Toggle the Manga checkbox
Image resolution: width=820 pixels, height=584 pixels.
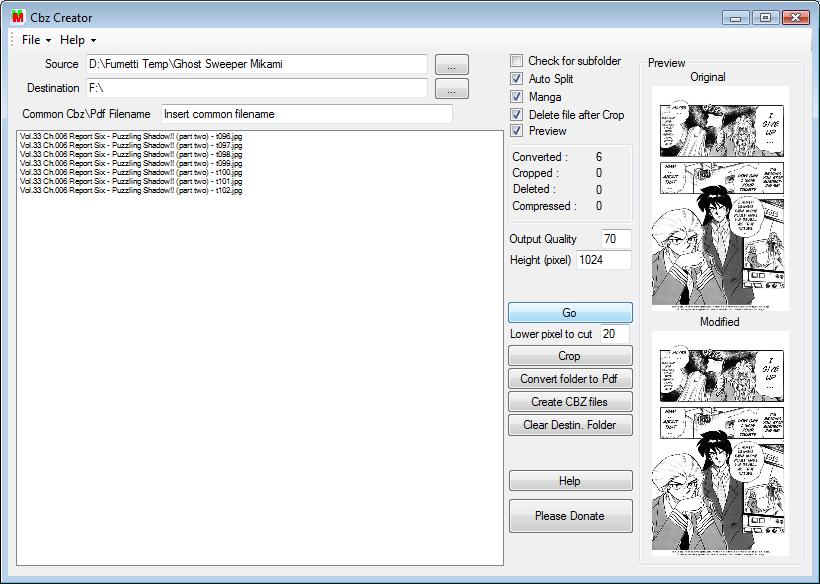(516, 97)
